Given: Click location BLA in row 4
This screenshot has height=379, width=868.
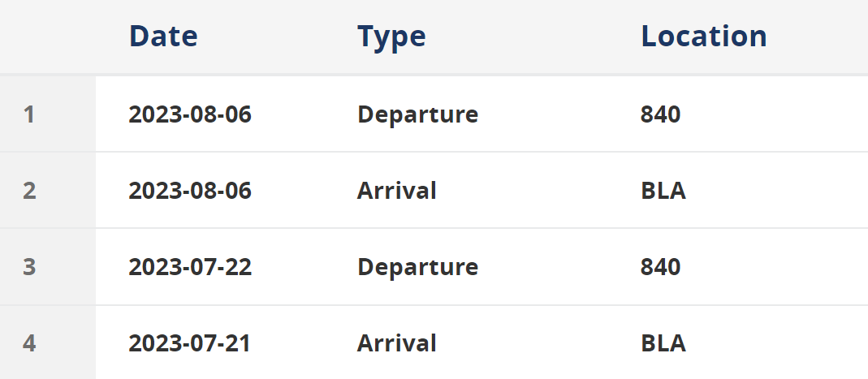Looking at the screenshot, I should click(x=663, y=343).
